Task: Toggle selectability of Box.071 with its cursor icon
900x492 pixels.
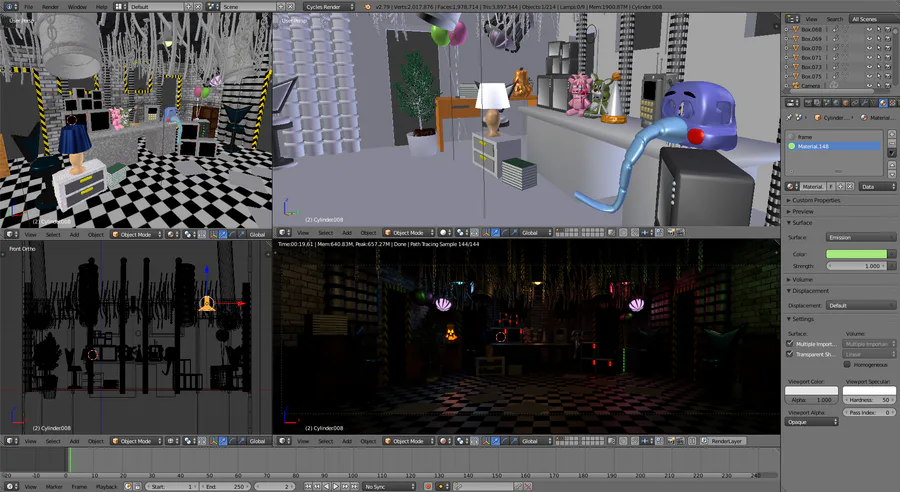Action: click(x=878, y=57)
